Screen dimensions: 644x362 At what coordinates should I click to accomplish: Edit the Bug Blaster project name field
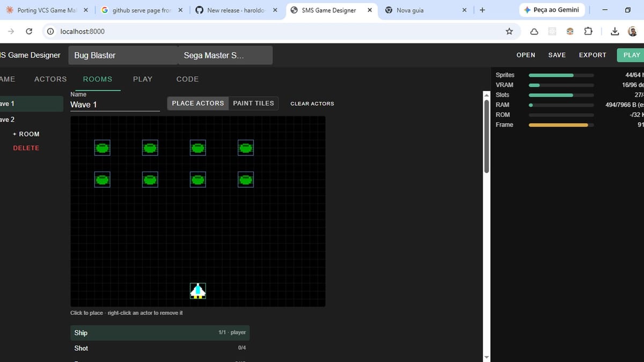click(x=123, y=55)
